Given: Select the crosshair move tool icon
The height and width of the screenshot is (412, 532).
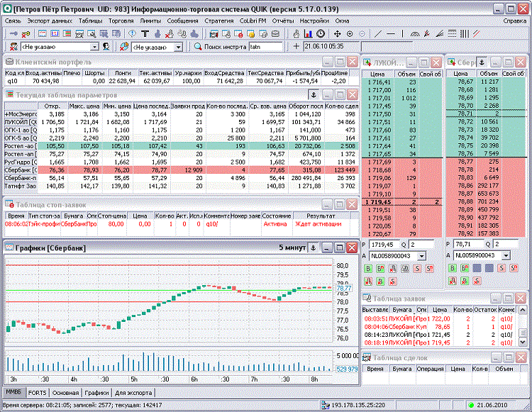Looking at the screenshot, I should [x=337, y=33].
